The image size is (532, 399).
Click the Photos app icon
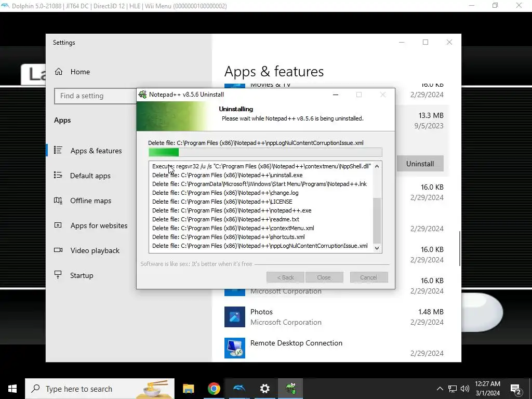[235, 317]
